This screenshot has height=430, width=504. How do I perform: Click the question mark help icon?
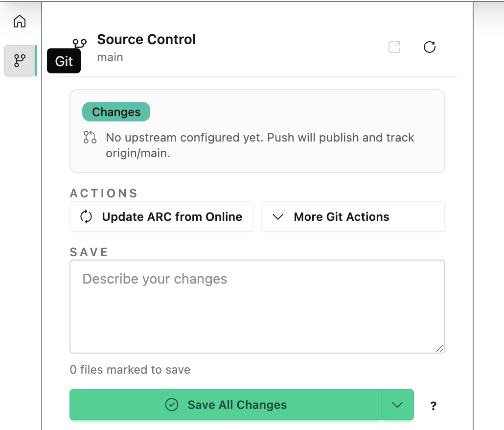pos(433,406)
